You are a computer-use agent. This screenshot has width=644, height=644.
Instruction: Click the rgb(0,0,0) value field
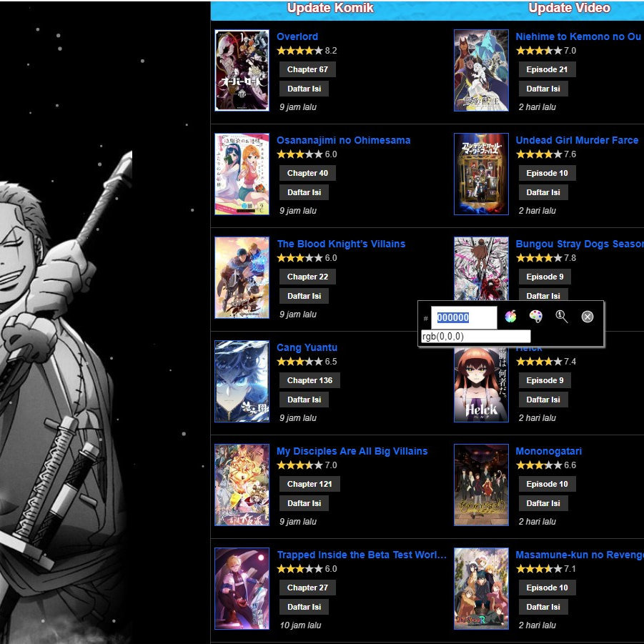475,337
